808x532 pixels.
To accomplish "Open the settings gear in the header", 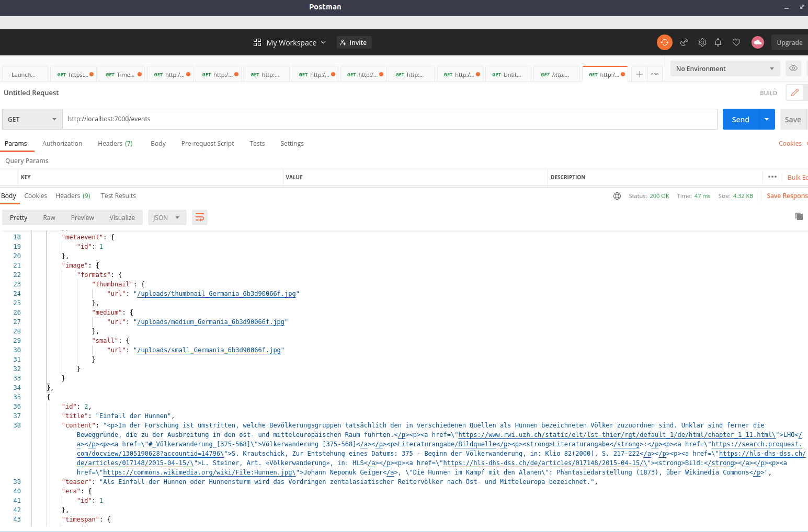I will point(702,42).
